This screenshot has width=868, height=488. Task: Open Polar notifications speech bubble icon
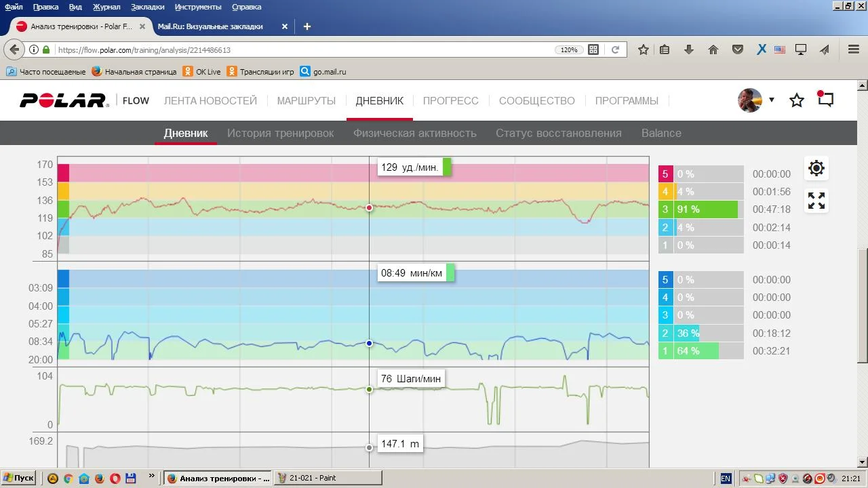click(825, 100)
